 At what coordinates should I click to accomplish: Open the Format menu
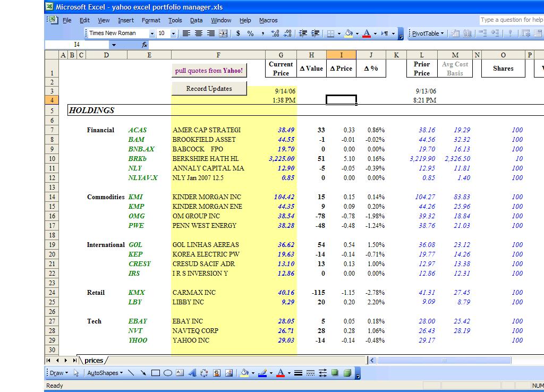(x=151, y=20)
